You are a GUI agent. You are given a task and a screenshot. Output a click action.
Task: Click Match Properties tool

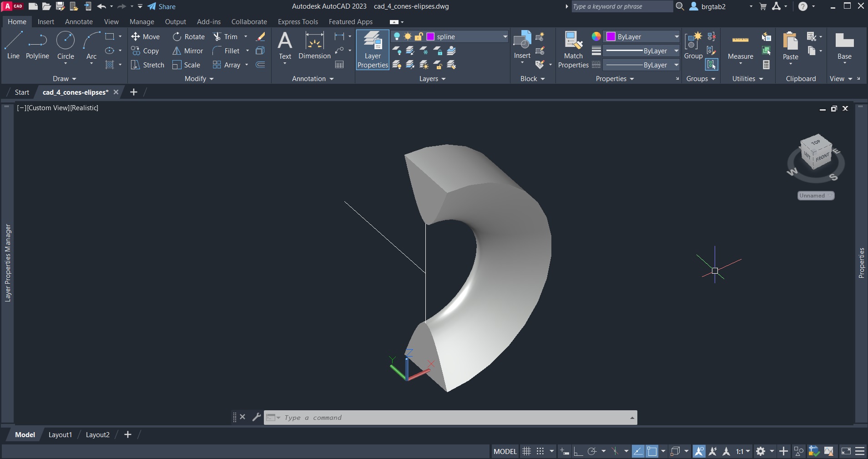coord(573,50)
